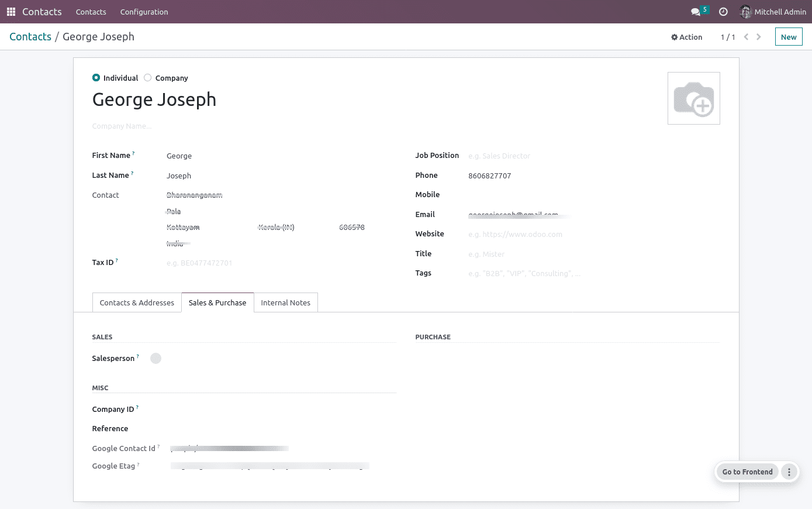Go to the next record arrow
Screen dimensions: 812x509
[759, 36]
